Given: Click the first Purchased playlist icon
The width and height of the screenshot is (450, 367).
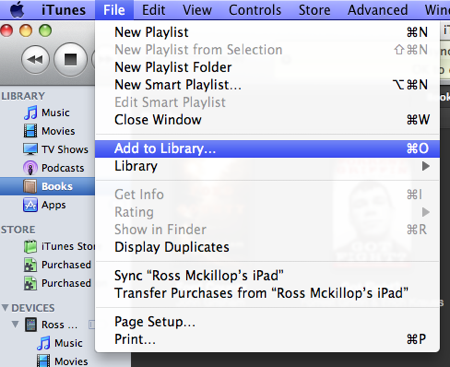Looking at the screenshot, I should pos(30,265).
